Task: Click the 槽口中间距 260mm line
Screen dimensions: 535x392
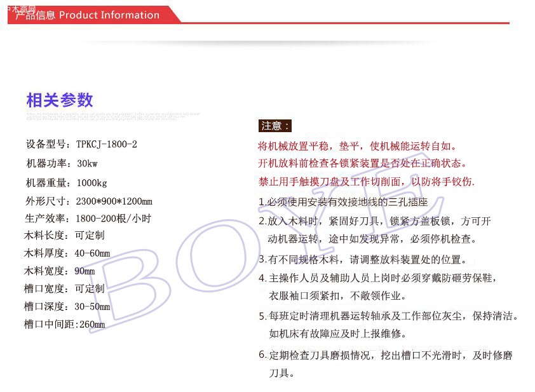Action: click(64, 324)
